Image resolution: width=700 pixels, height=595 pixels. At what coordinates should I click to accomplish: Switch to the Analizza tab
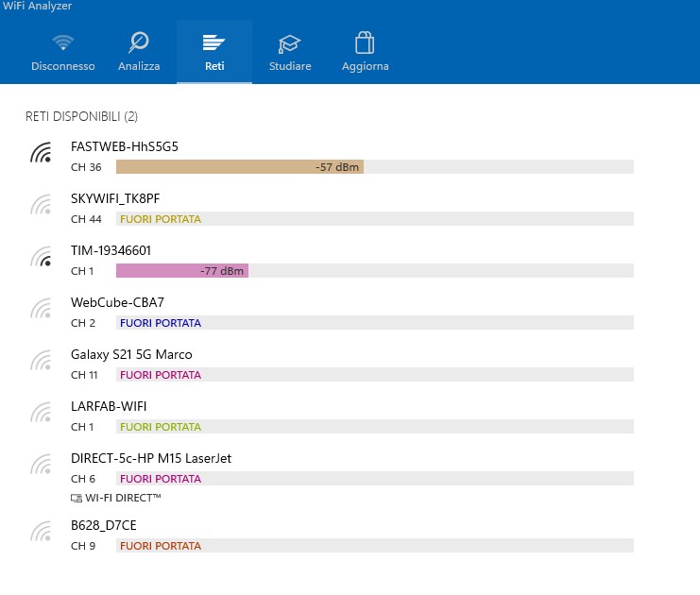coord(139,52)
